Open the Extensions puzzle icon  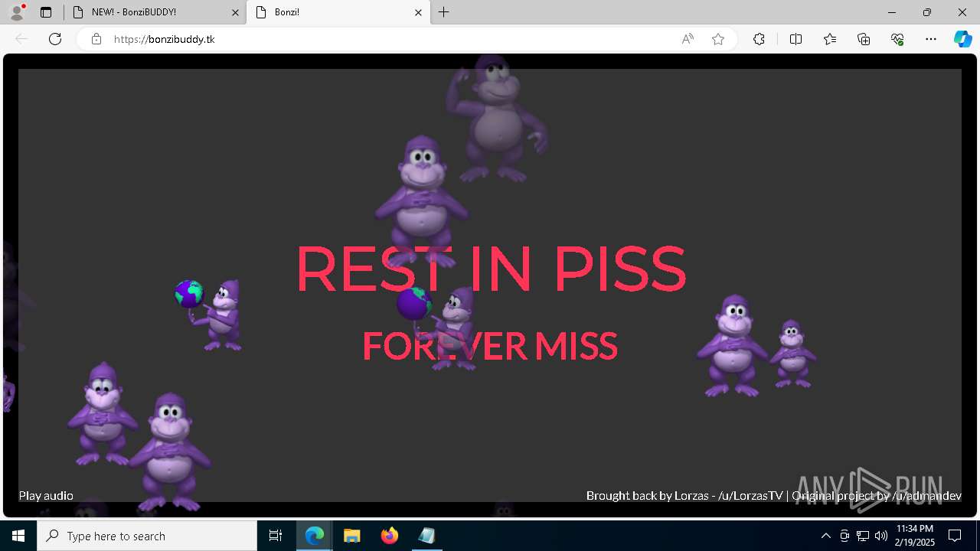click(759, 39)
